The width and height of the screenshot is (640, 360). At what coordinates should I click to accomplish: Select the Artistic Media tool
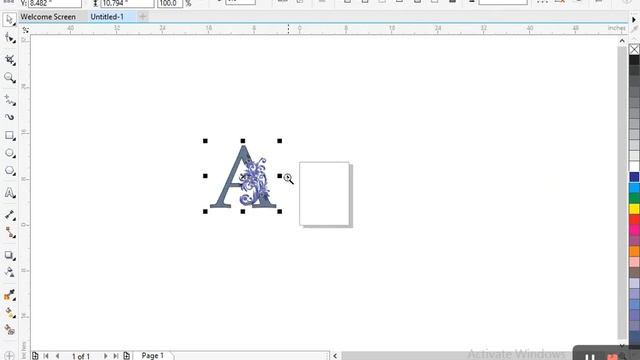9,118
